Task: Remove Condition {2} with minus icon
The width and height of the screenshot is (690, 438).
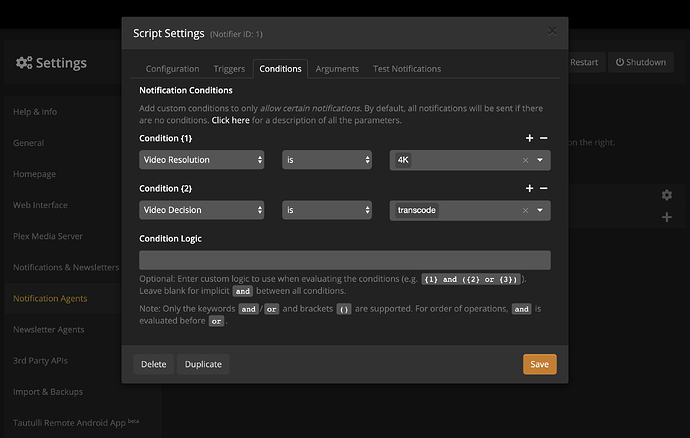Action: point(544,188)
